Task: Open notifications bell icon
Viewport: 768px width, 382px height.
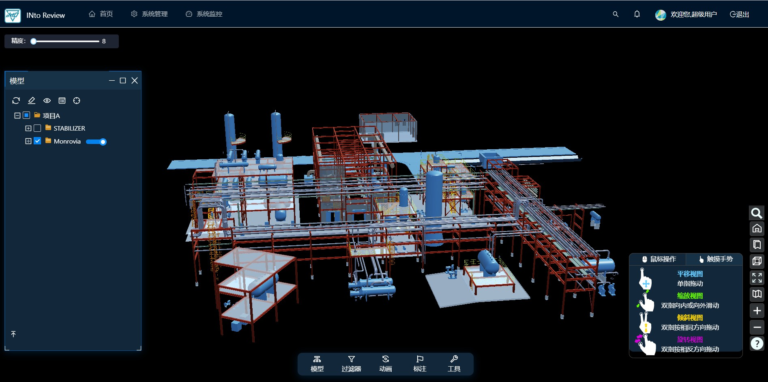Action: [637, 14]
